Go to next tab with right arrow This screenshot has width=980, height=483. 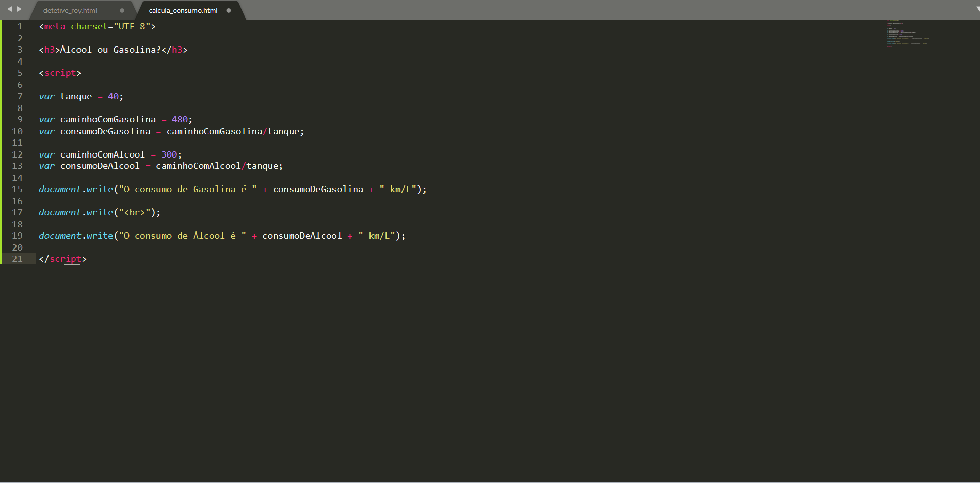(x=19, y=9)
